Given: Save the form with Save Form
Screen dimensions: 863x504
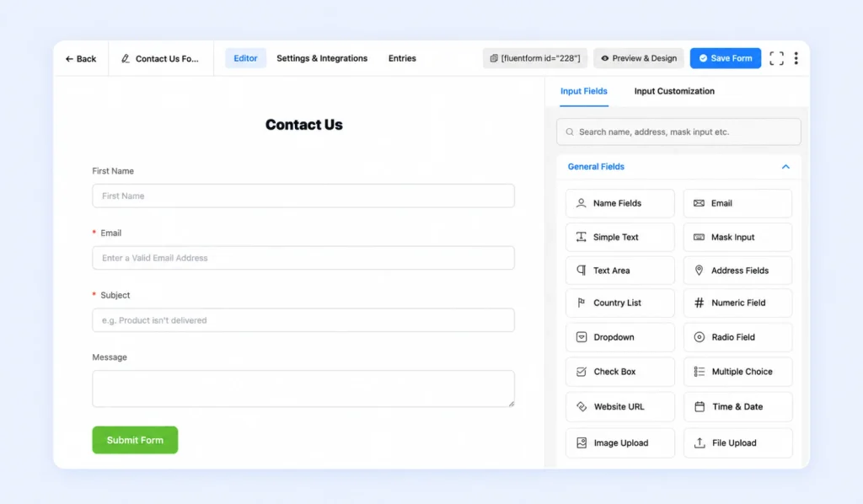Looking at the screenshot, I should (726, 58).
